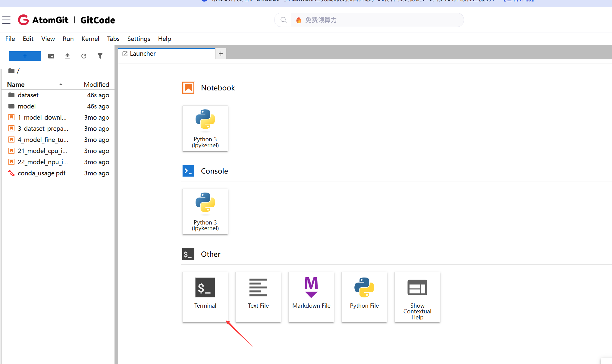Create a new Markdown File

pos(311,297)
